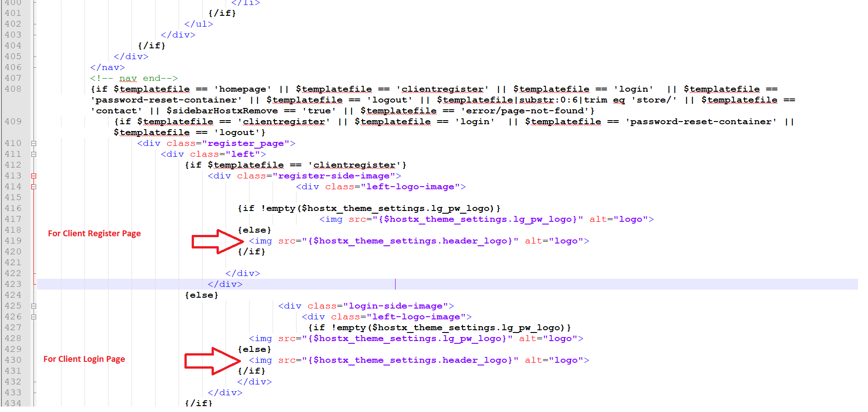The height and width of the screenshot is (412, 868).
Task: Click the closing div tag on line 423
Action: click(225, 284)
